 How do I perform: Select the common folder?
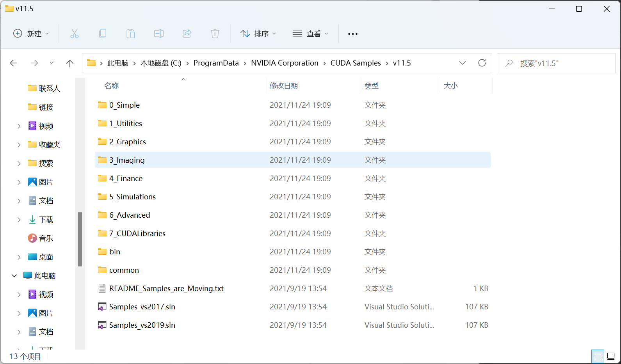coord(124,270)
